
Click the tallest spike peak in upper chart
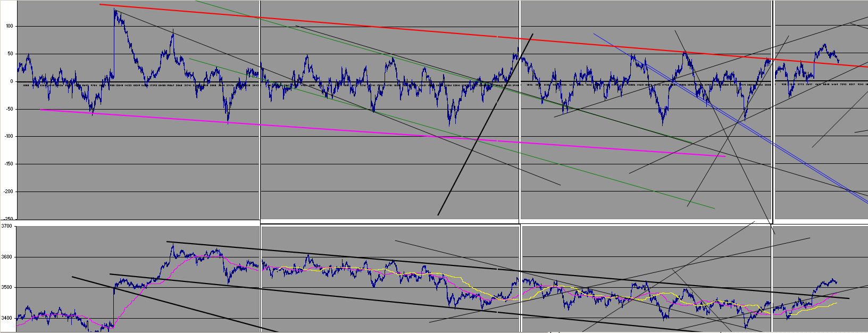click(x=114, y=10)
